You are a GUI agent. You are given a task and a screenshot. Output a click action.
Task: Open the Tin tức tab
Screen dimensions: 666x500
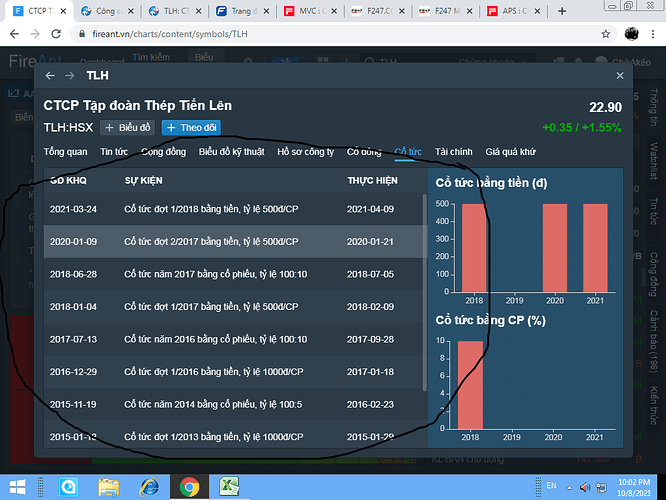[114, 152]
